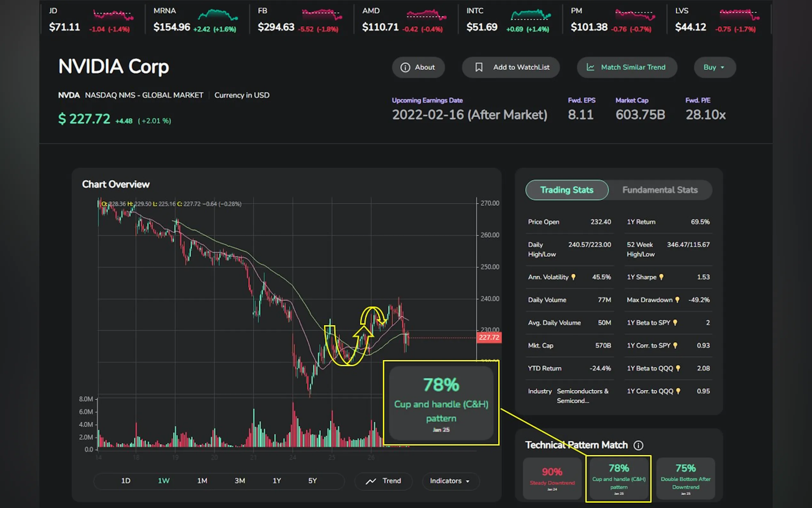Select the Trading Stats tab

(566, 190)
